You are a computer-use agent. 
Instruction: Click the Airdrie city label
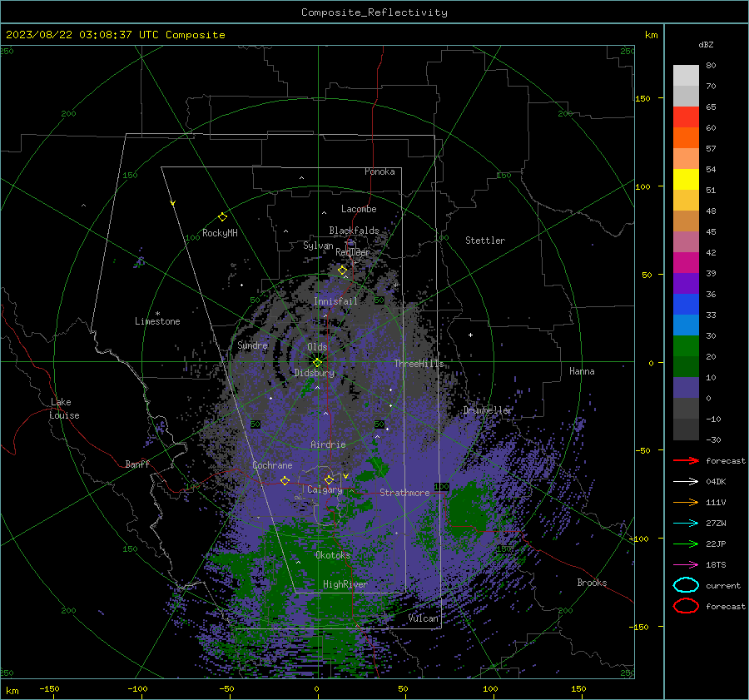click(328, 444)
